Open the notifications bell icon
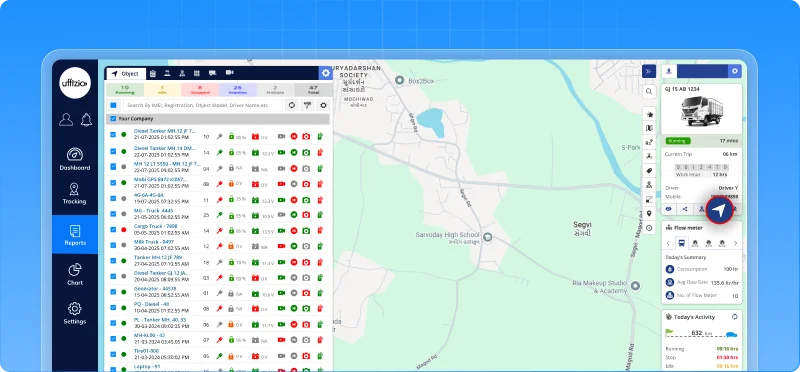This screenshot has height=372, width=800. pyautogui.click(x=86, y=119)
